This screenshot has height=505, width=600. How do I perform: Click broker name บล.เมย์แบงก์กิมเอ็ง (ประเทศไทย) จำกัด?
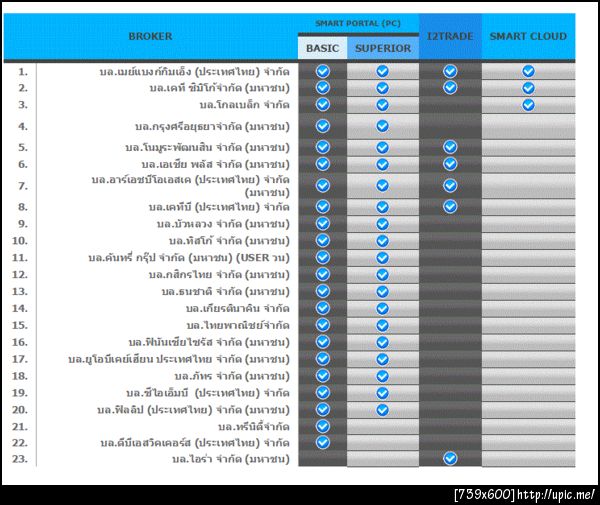pos(194,72)
